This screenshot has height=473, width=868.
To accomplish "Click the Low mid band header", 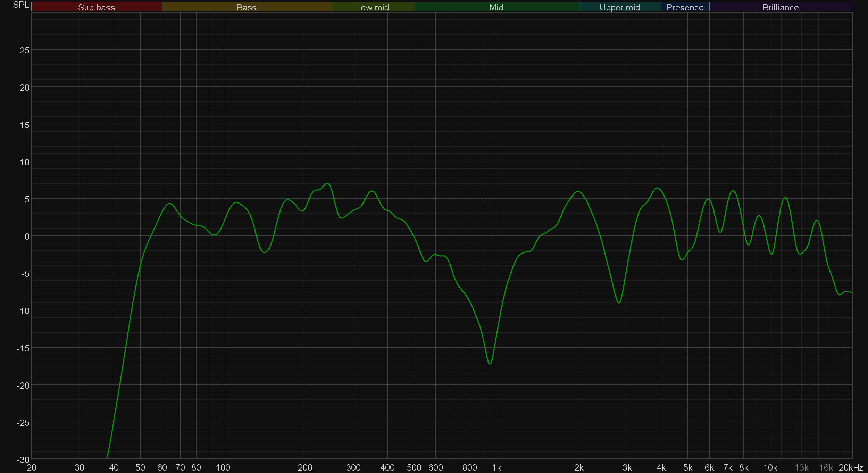I will pos(372,7).
